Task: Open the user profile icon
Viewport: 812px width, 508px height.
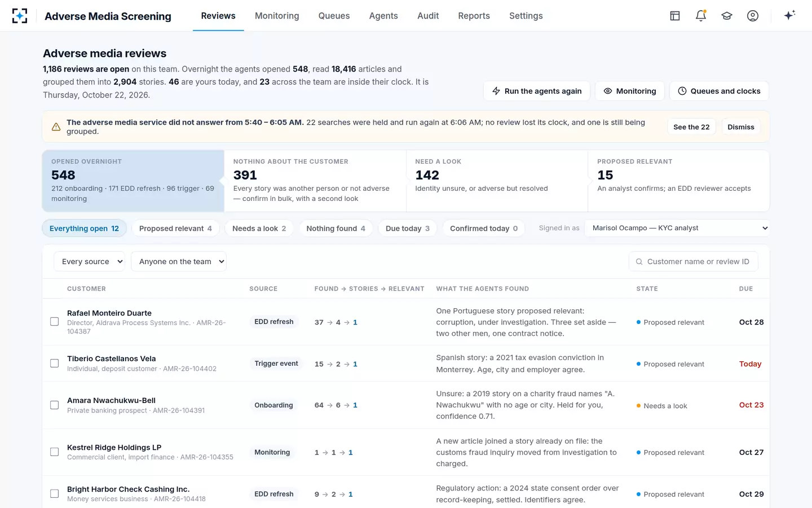Action: tap(753, 16)
